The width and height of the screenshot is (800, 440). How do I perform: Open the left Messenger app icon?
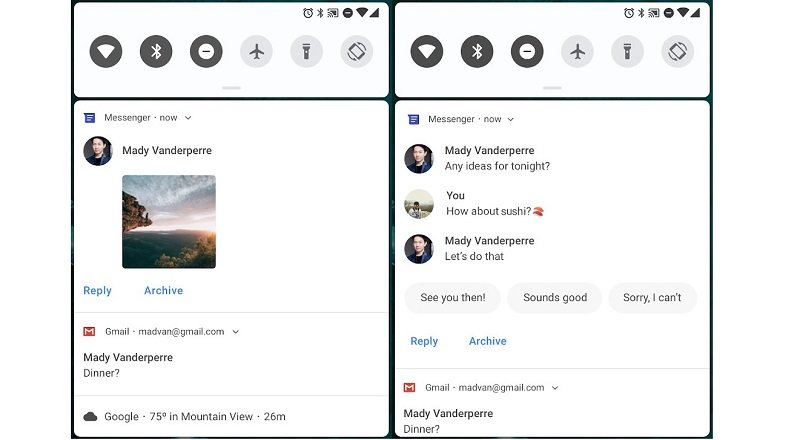89,118
